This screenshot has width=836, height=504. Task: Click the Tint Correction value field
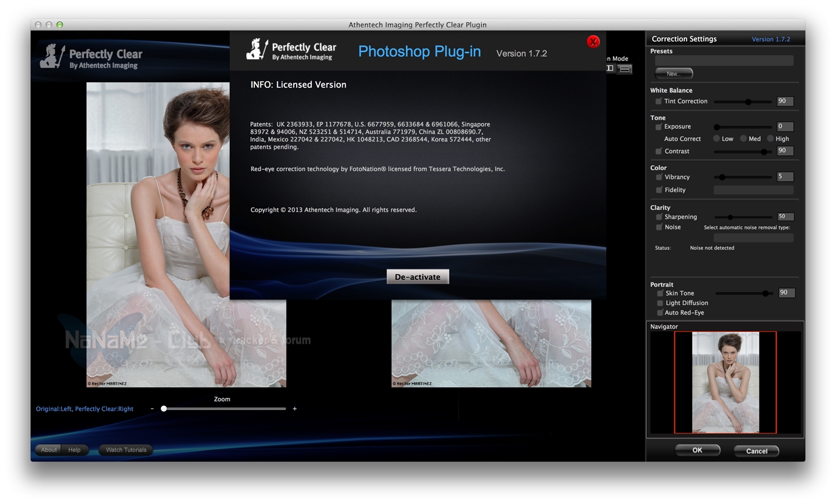[785, 101]
